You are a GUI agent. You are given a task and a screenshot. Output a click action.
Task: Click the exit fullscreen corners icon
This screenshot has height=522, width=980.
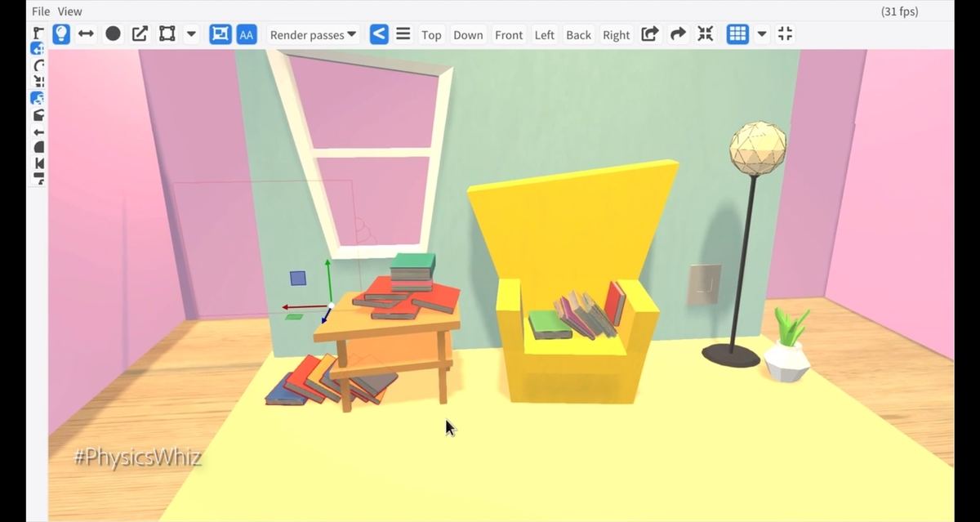[785, 34]
